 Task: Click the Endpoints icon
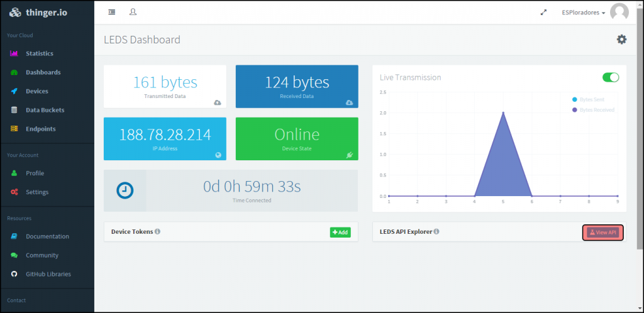pyautogui.click(x=14, y=129)
